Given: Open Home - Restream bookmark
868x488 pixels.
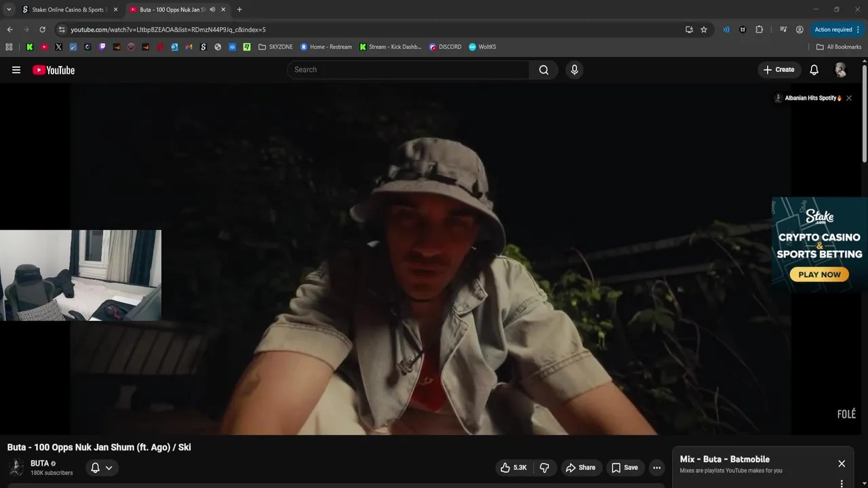Looking at the screenshot, I should (326, 47).
